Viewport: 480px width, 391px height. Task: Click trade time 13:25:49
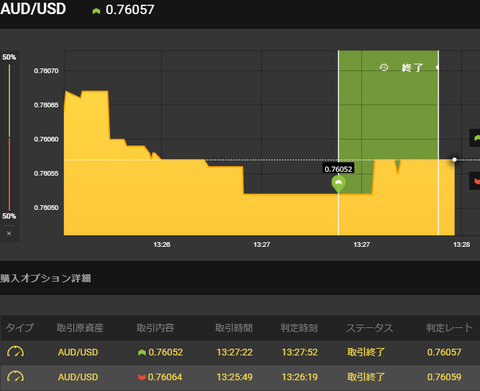pos(235,377)
